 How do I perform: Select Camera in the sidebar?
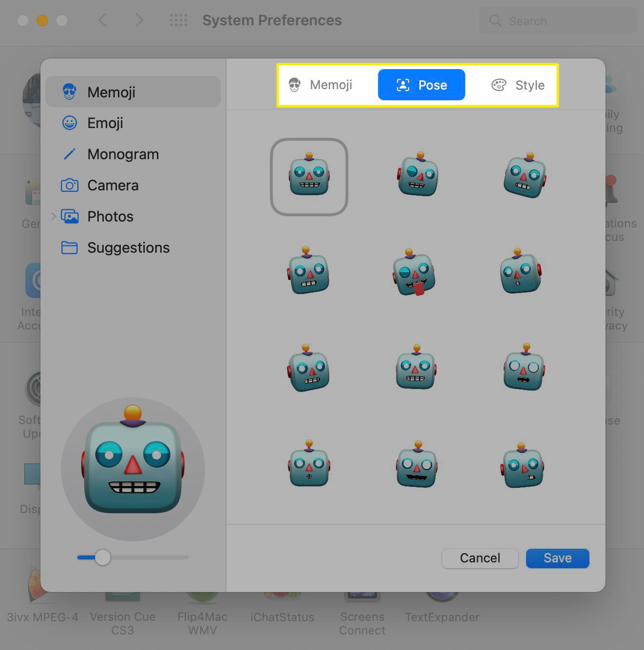tap(113, 186)
